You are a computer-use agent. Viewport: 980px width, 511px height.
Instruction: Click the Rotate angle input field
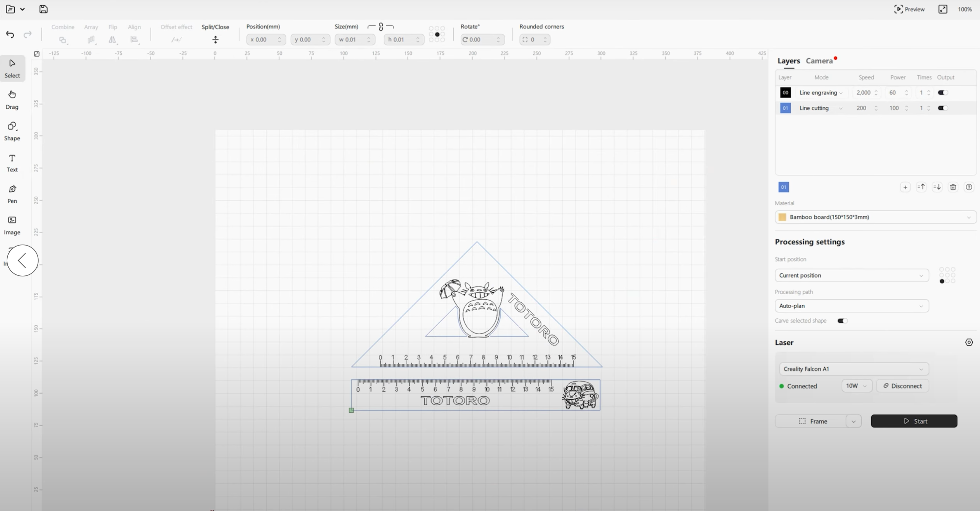[483, 40]
